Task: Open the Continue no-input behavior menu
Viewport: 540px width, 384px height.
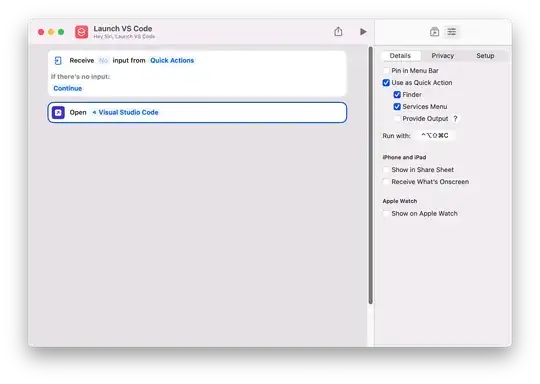Action: pyautogui.click(x=68, y=89)
